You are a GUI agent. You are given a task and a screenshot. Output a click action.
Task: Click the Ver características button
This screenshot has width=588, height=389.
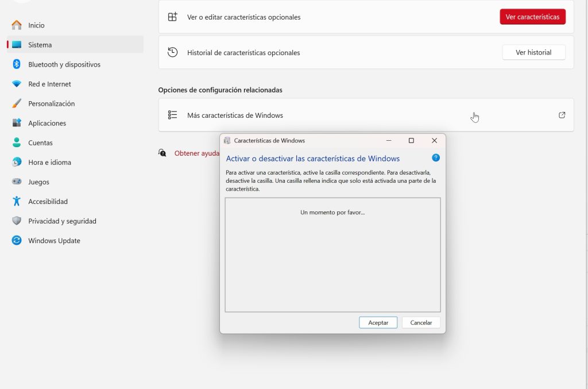[x=532, y=17]
